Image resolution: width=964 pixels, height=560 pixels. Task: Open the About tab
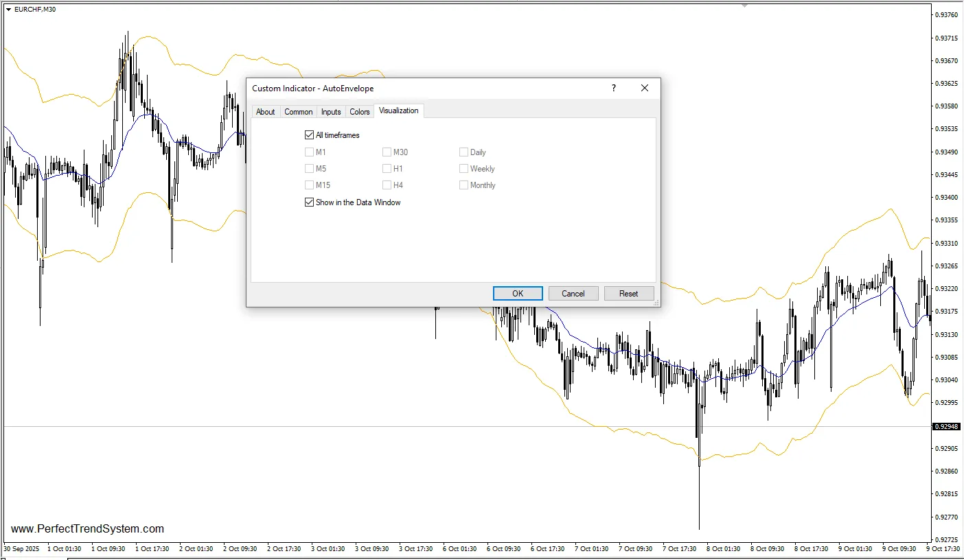pyautogui.click(x=265, y=112)
